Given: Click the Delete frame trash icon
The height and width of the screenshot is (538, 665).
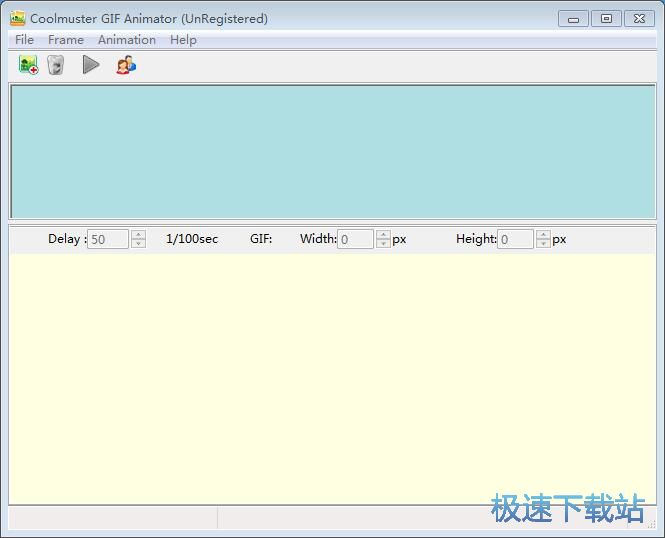Looking at the screenshot, I should (56, 65).
